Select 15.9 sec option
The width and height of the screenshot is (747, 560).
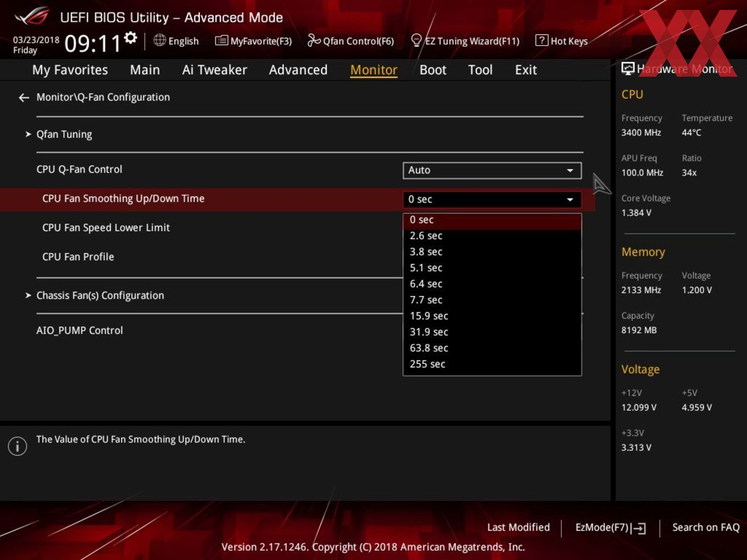[492, 316]
